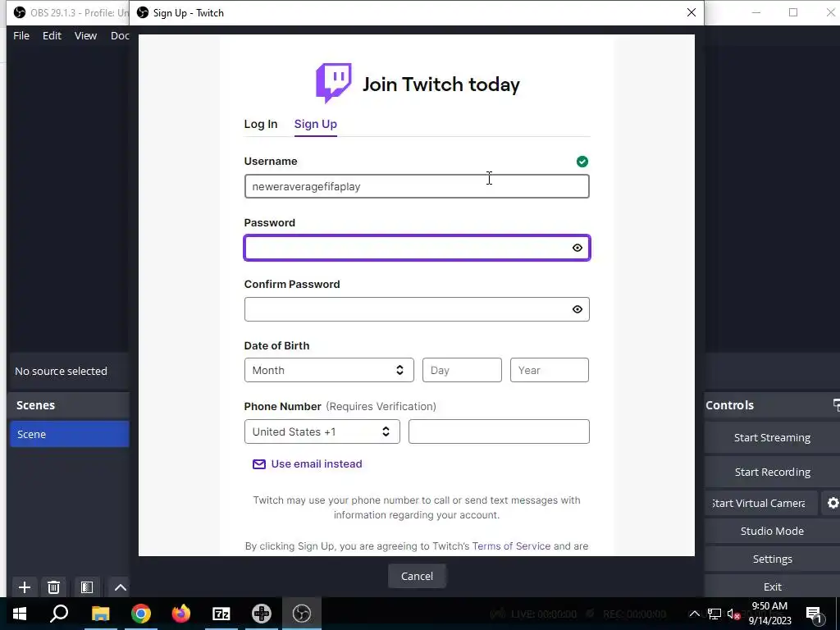Add a scene with the plus icon
840x630 pixels.
click(24, 587)
